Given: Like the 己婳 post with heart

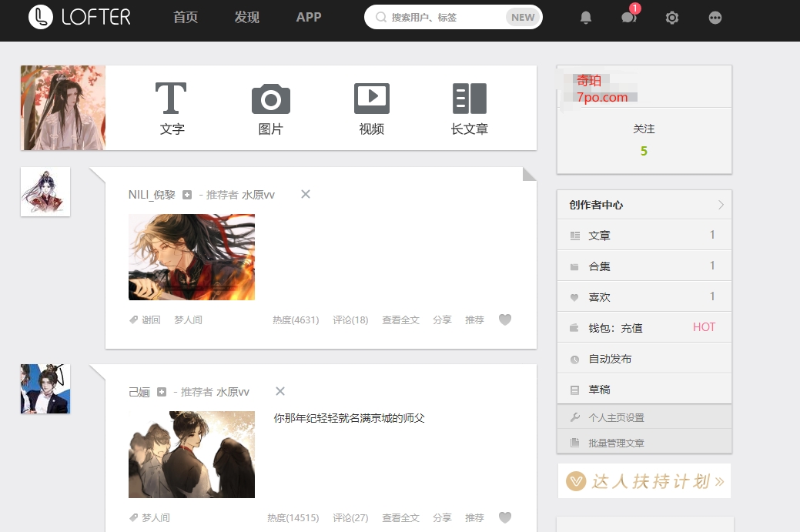Looking at the screenshot, I should click(x=505, y=518).
